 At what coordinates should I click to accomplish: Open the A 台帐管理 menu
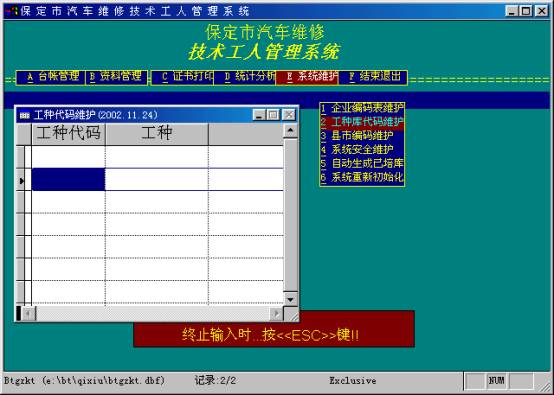51,77
